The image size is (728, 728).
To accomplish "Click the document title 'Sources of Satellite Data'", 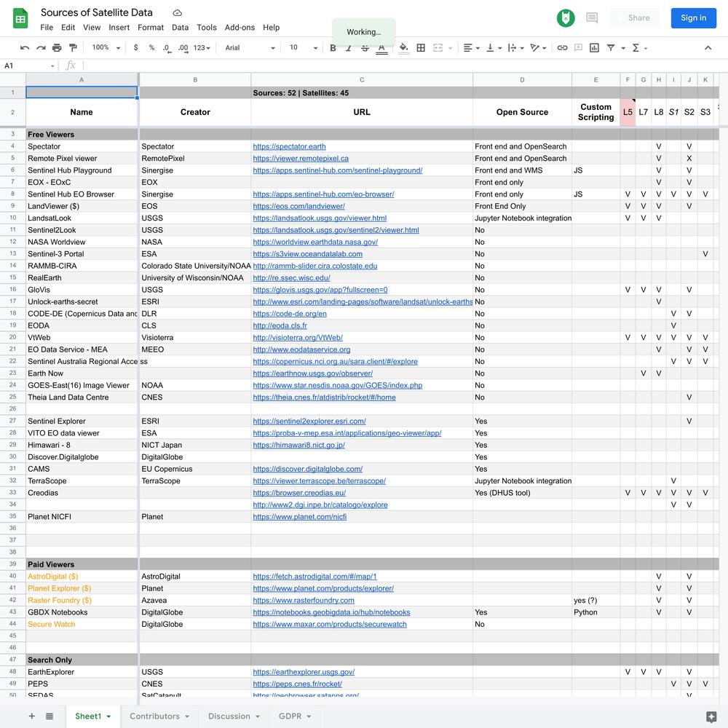I will [x=97, y=12].
